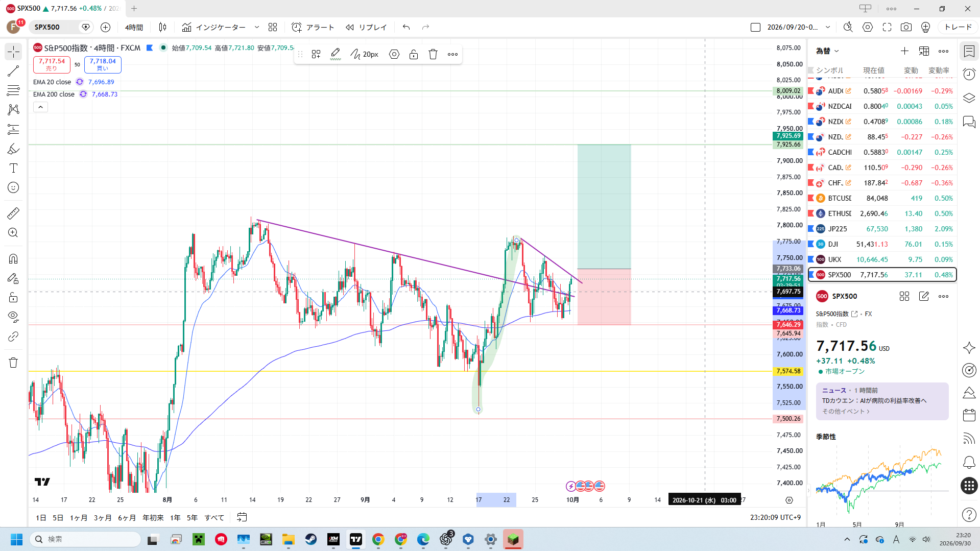Open the chart layout grid selector

click(x=273, y=27)
